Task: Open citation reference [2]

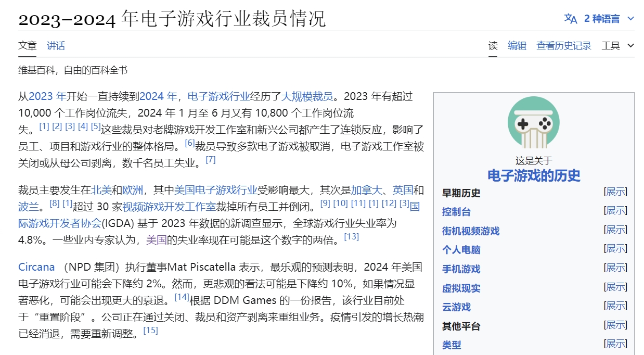Action: [x=57, y=126]
